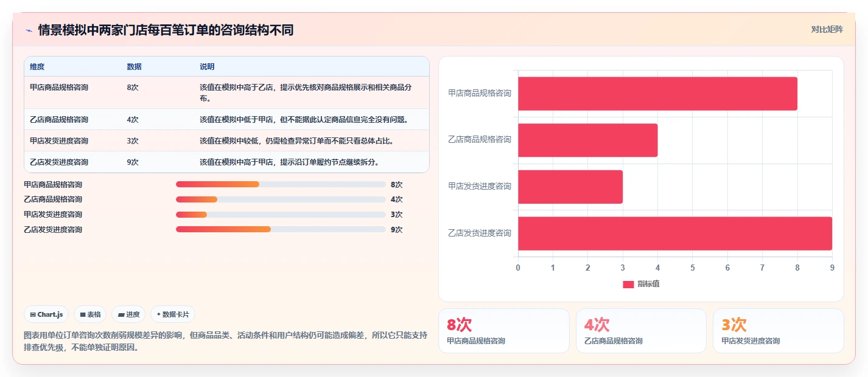Click the 维度 column header

tap(37, 67)
